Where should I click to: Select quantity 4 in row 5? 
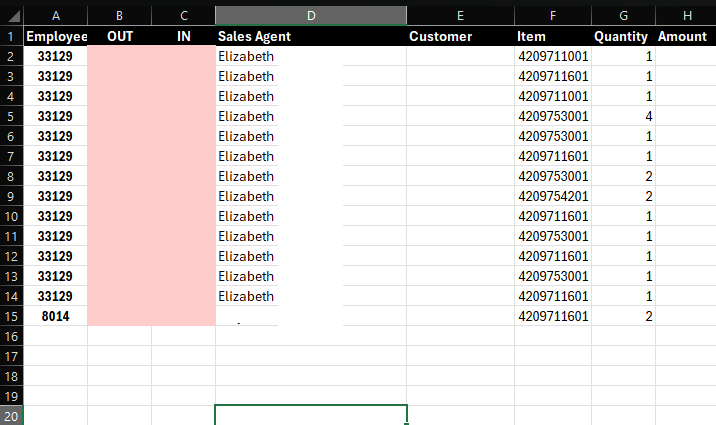pos(623,116)
